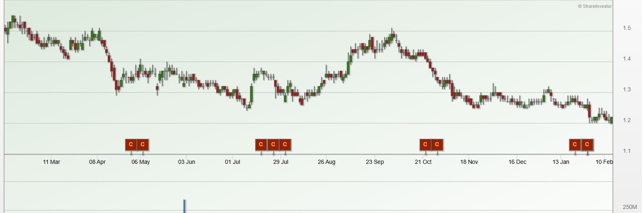Click the 1.1 price axis label

coord(627,151)
